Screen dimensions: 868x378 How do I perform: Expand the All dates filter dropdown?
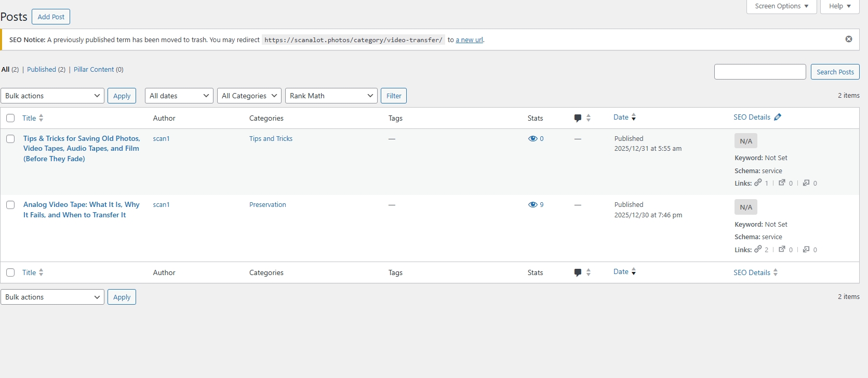point(179,96)
